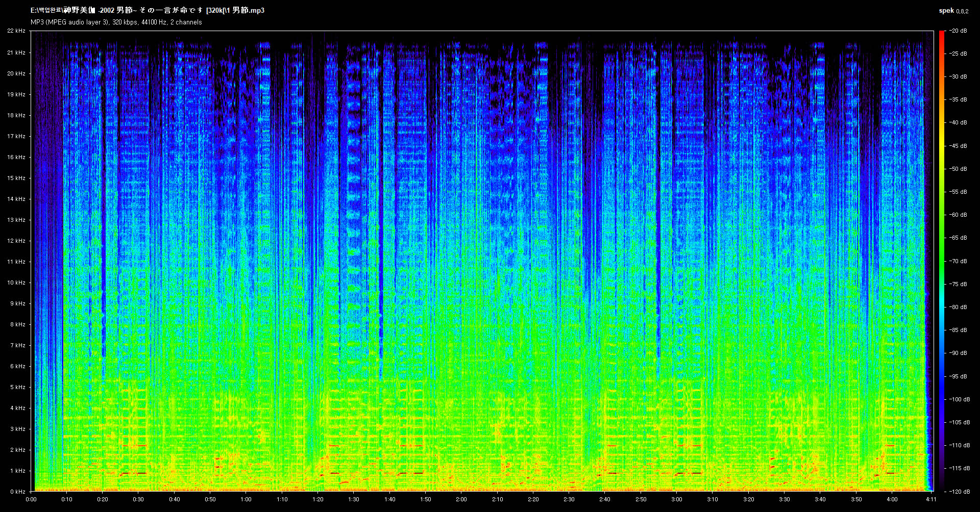Click the 5 kHz frequency label
Image resolution: width=980 pixels, height=512 pixels.
coord(18,387)
